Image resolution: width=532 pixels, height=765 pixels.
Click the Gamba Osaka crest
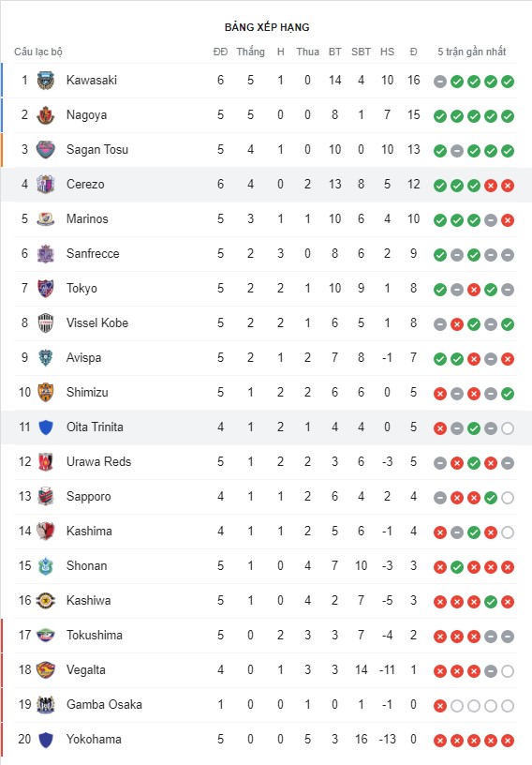click(x=46, y=705)
